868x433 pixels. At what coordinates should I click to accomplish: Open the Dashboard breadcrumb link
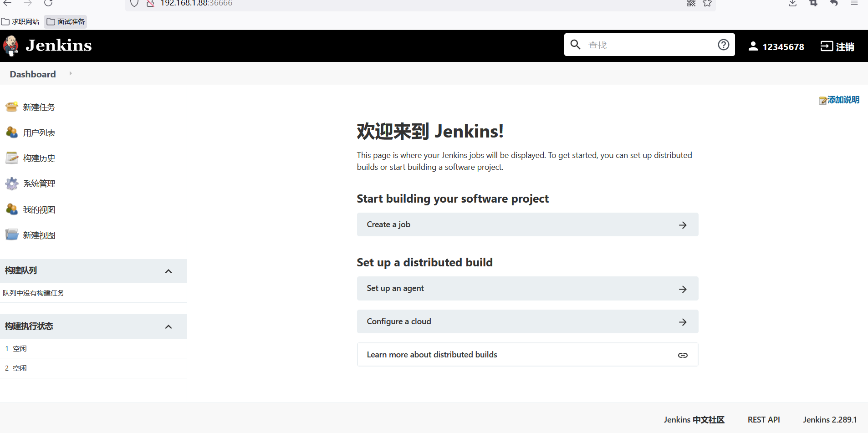pos(33,74)
